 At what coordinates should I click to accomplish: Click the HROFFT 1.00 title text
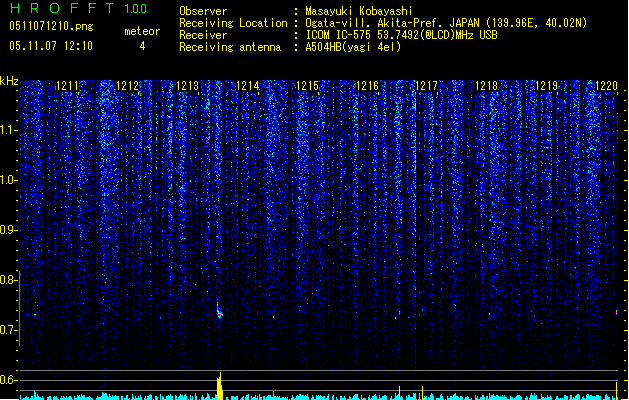78,8
